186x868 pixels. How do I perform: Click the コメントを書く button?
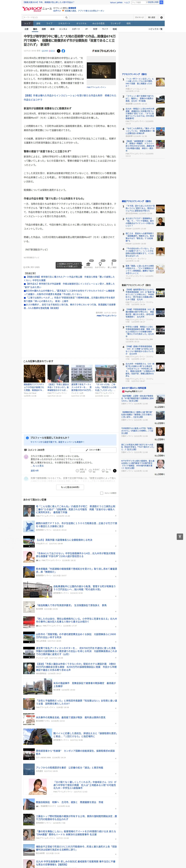[93, 450]
